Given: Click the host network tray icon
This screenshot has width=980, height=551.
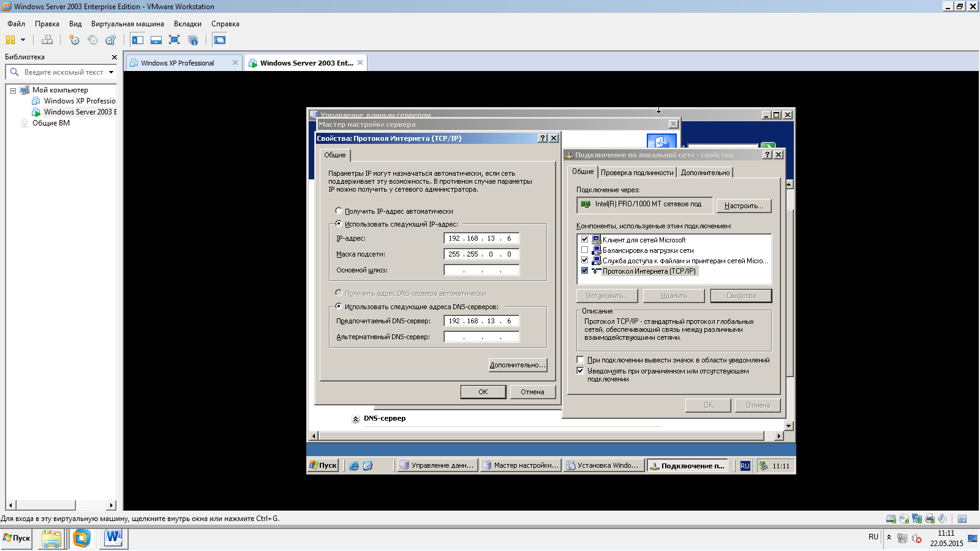Looking at the screenshot, I should click(902, 538).
